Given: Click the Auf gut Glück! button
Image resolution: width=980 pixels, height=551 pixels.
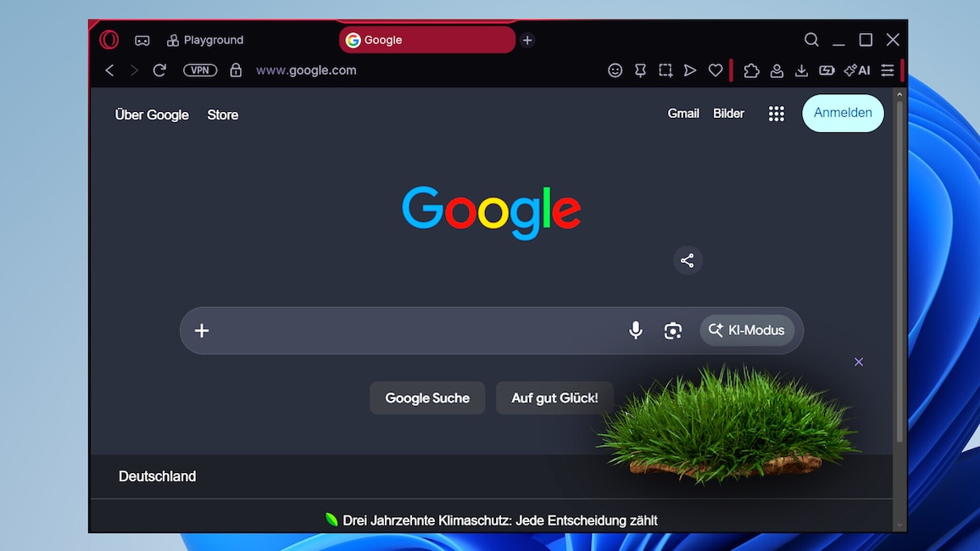Looking at the screenshot, I should point(554,398).
